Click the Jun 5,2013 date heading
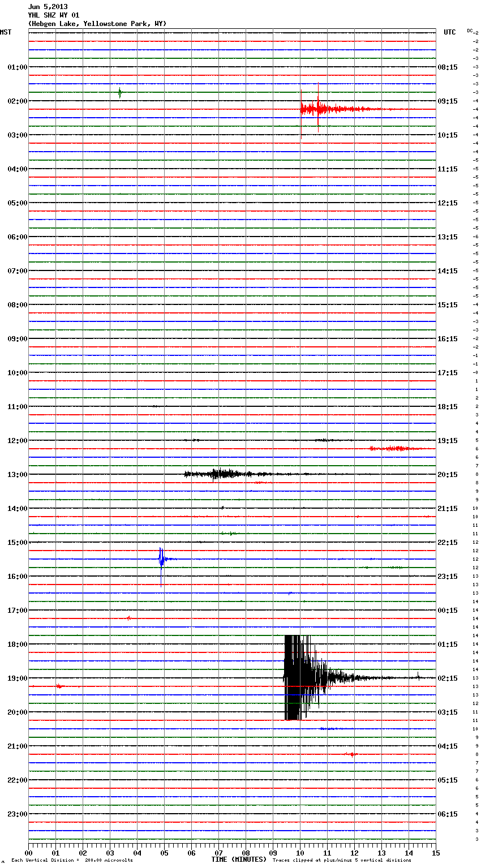 [48, 7]
